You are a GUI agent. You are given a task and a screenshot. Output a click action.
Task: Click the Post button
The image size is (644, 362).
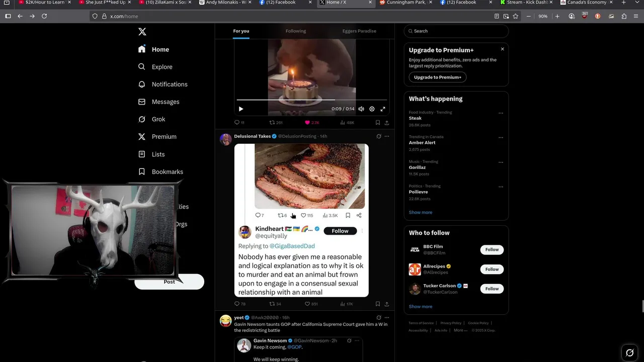pyautogui.click(x=169, y=282)
